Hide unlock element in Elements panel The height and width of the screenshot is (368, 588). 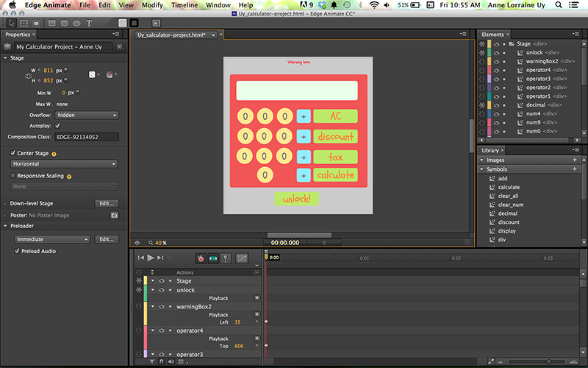497,53
